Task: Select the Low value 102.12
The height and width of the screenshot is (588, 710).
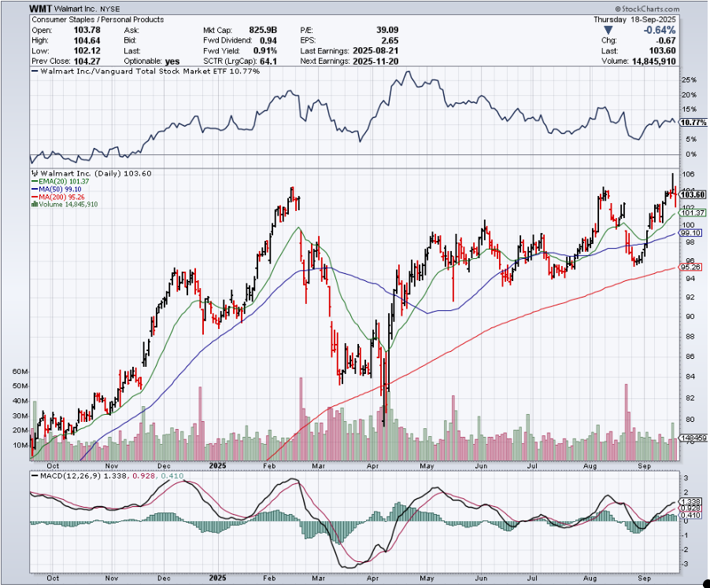Action: point(87,50)
